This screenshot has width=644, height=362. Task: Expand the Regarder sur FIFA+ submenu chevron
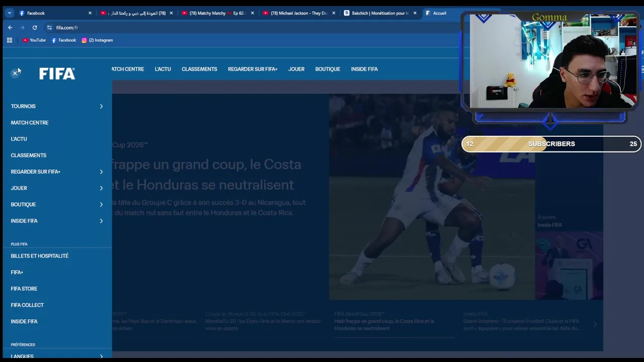pyautogui.click(x=101, y=172)
